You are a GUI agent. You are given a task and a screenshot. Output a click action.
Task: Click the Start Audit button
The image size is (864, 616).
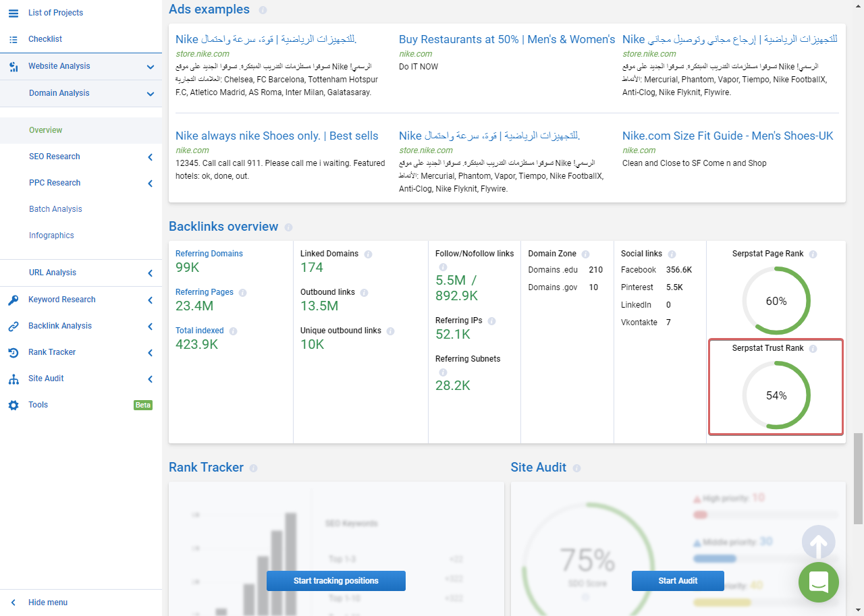point(678,581)
